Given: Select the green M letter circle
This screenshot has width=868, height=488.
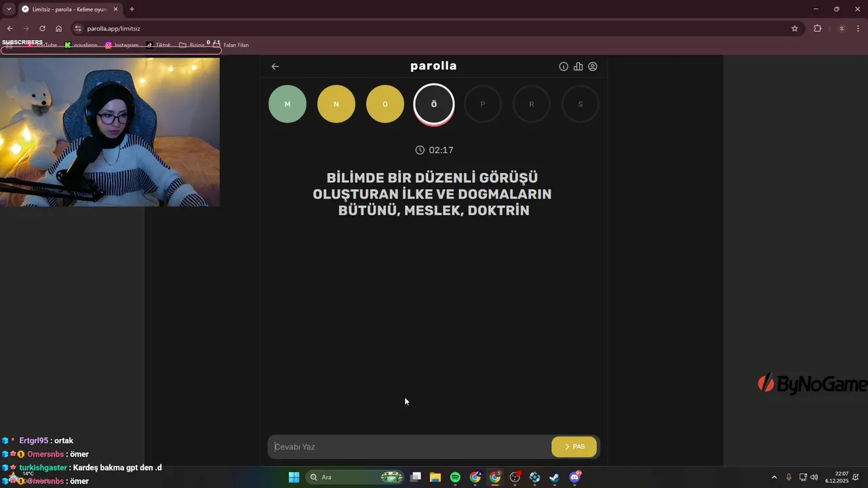Looking at the screenshot, I should pos(288,104).
